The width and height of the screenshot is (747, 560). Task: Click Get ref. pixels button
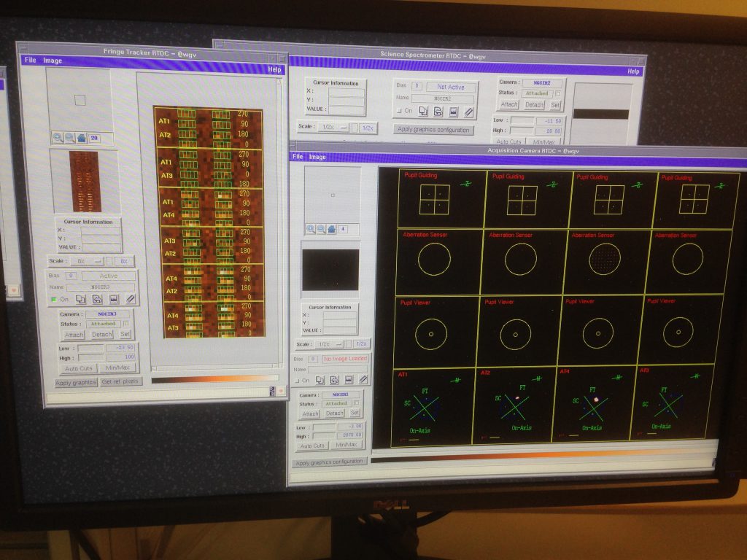pos(120,381)
